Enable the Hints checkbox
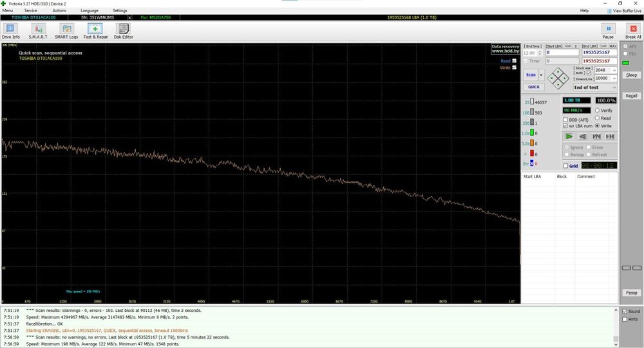644x348 pixels. pyautogui.click(x=625, y=319)
